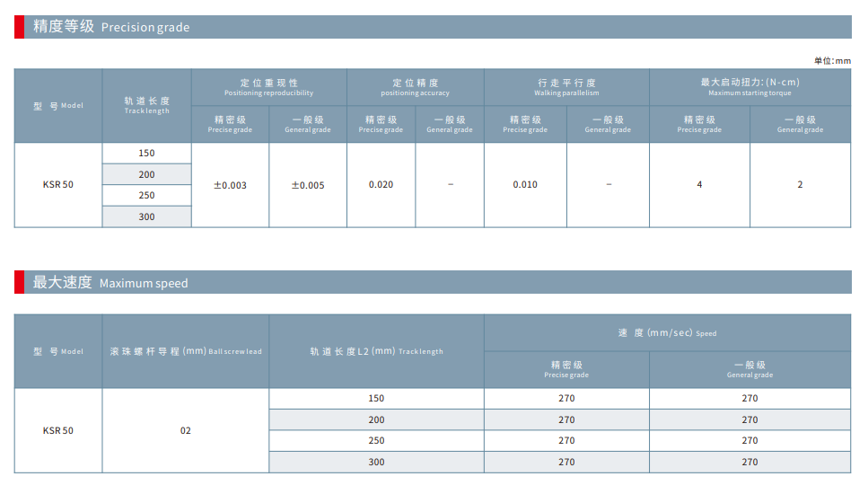Click the 0.020 positioning accuracy value
The width and height of the screenshot is (868, 503).
381,185
